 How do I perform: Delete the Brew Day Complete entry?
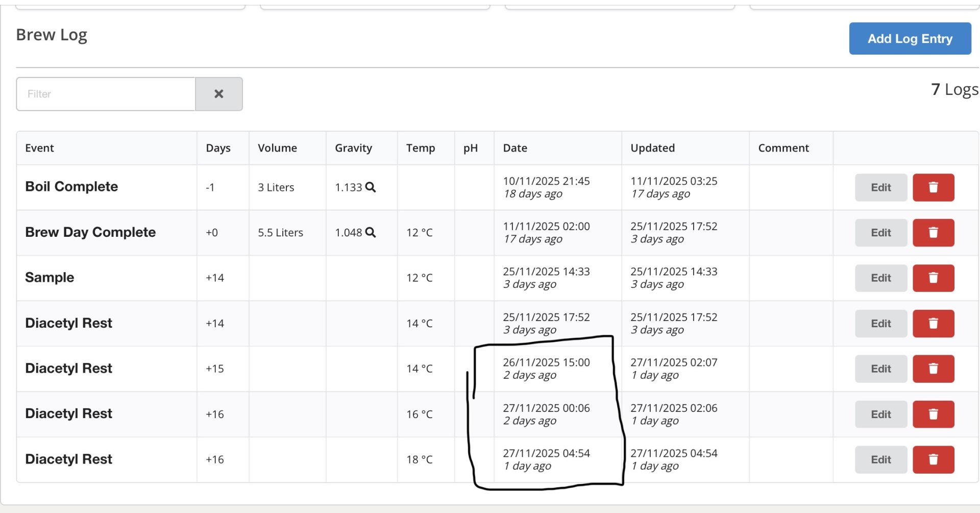pos(933,233)
